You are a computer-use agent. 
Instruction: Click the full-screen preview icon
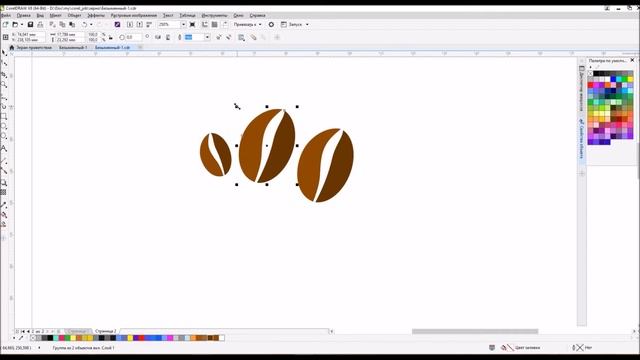(192, 24)
